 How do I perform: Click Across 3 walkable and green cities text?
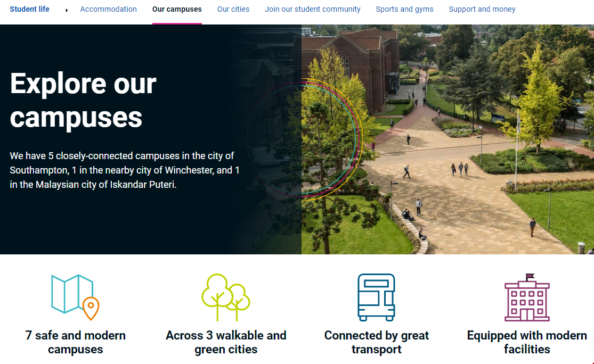[226, 342]
